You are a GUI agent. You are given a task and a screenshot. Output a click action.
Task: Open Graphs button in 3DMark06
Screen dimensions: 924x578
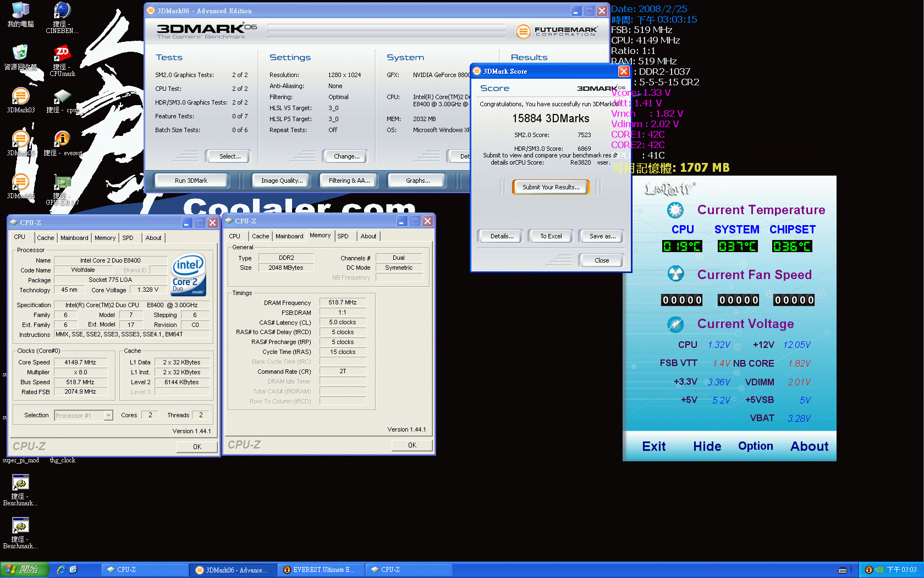pos(418,181)
